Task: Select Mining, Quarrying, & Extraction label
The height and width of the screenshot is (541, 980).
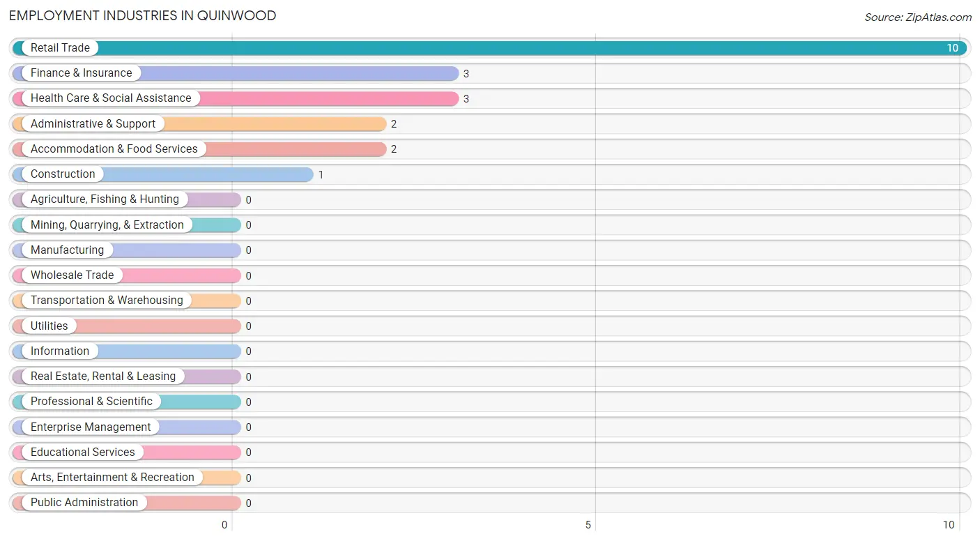Action: point(107,224)
